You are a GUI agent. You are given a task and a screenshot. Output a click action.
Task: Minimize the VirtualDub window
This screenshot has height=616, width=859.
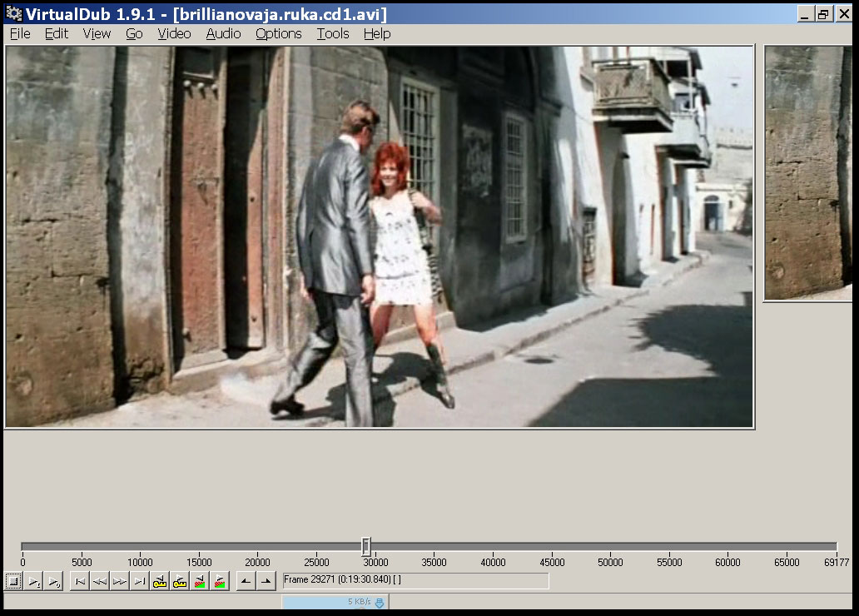(804, 14)
